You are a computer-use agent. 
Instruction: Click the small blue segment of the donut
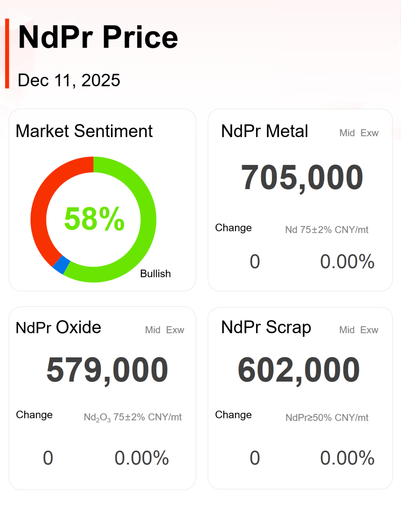coord(61,265)
